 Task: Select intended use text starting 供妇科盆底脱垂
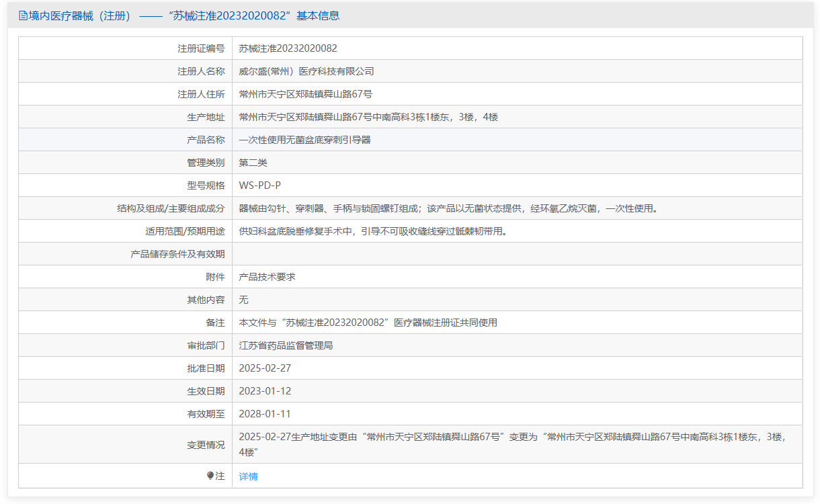coord(373,231)
